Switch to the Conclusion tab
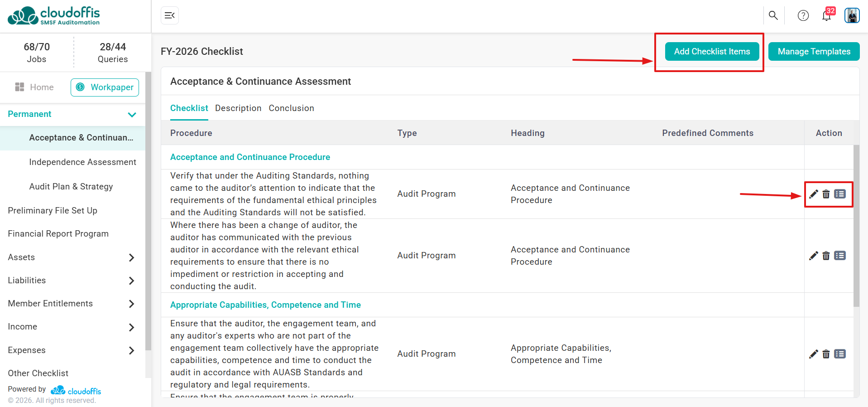Viewport: 868px width, 407px height. click(x=291, y=108)
